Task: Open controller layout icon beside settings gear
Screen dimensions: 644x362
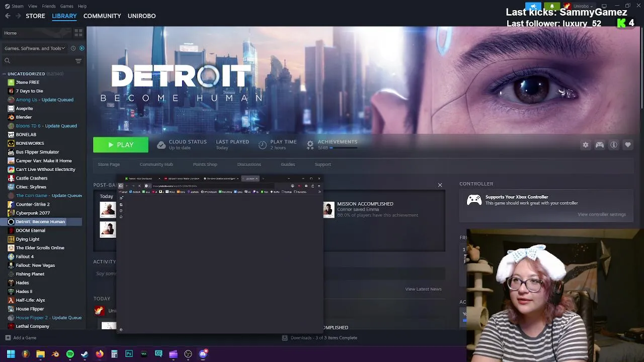Action: tap(600, 145)
